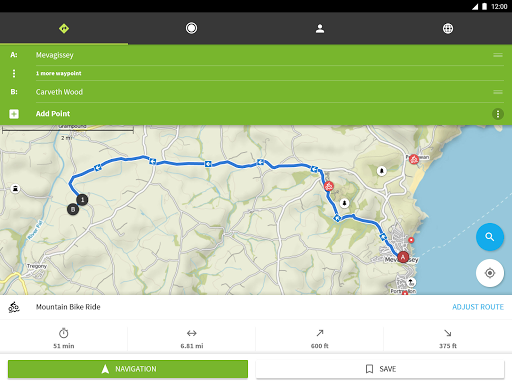The height and width of the screenshot is (384, 512).
Task: Switch to the record tour tab
Action: 191,28
